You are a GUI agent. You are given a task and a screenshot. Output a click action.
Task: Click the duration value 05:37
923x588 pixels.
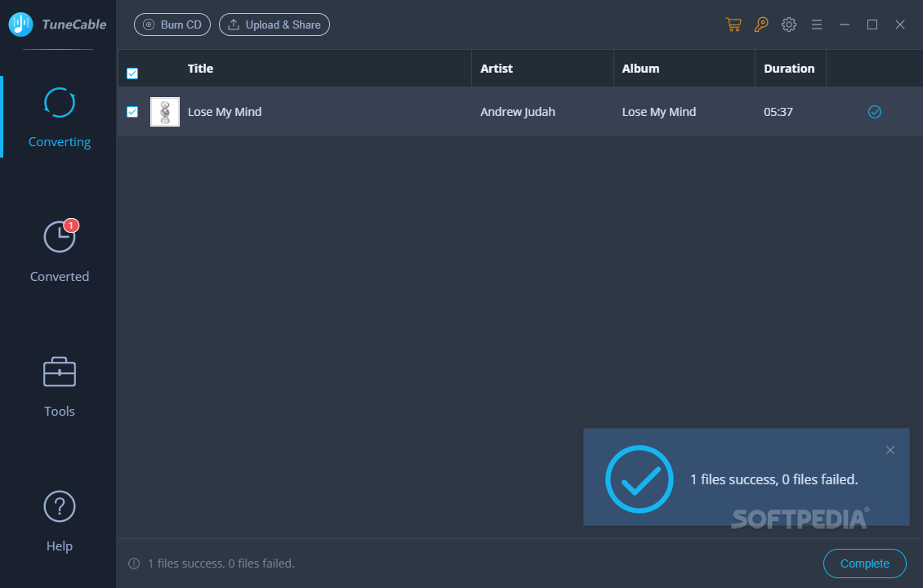pos(778,112)
